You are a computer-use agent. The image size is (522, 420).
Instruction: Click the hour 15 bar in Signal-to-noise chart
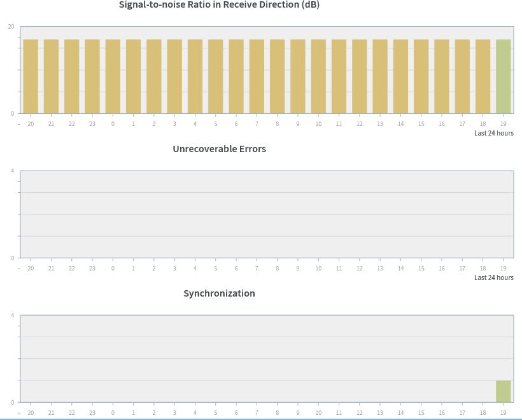[421, 76]
